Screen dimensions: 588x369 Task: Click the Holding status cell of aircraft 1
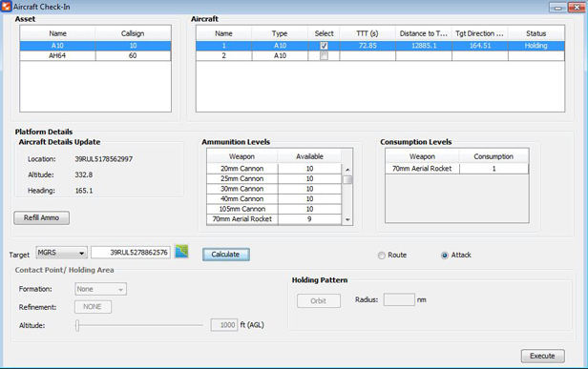536,46
